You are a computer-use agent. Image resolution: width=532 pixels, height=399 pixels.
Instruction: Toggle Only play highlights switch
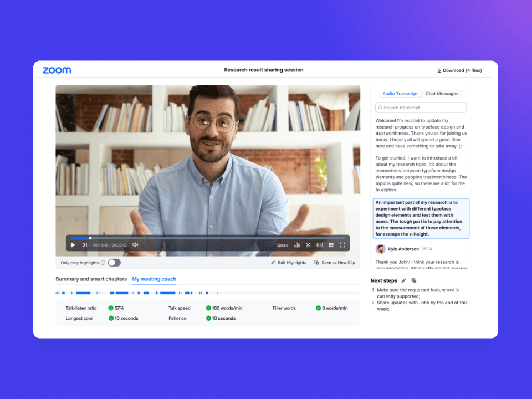click(x=114, y=263)
